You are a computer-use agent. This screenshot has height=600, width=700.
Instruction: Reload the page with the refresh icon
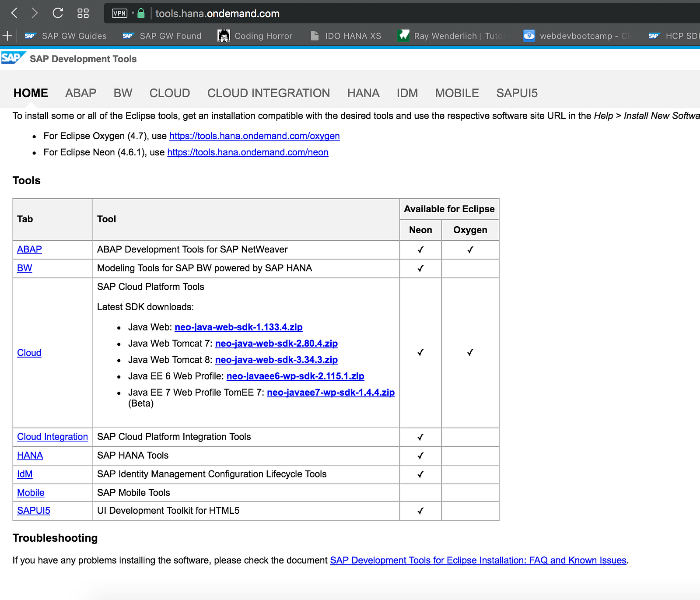click(x=58, y=13)
